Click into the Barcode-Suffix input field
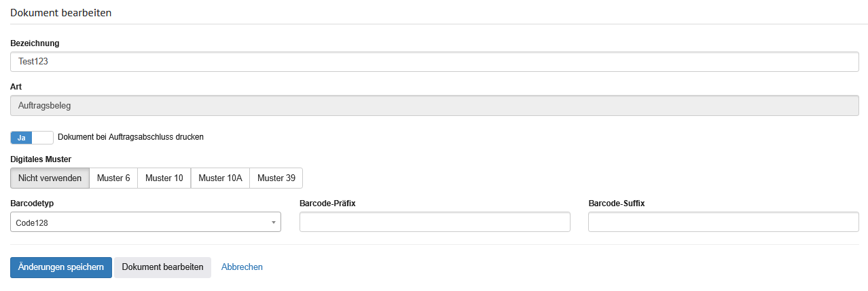Screen dimensions: 868x291 pyautogui.click(x=723, y=222)
